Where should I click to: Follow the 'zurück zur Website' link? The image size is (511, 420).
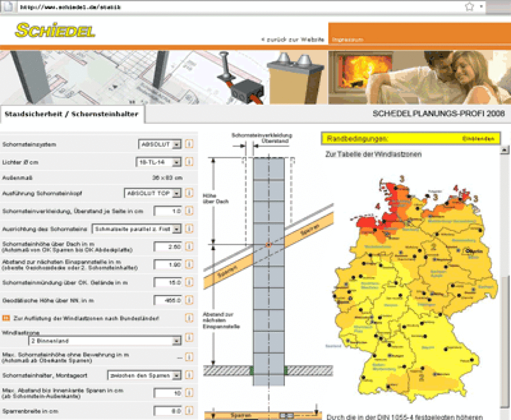293,40
